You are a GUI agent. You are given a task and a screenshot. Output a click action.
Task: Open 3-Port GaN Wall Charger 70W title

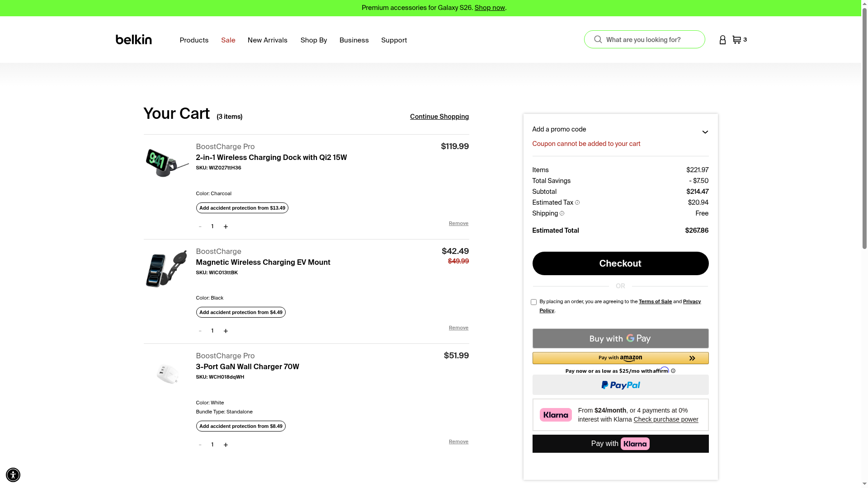[x=247, y=367]
